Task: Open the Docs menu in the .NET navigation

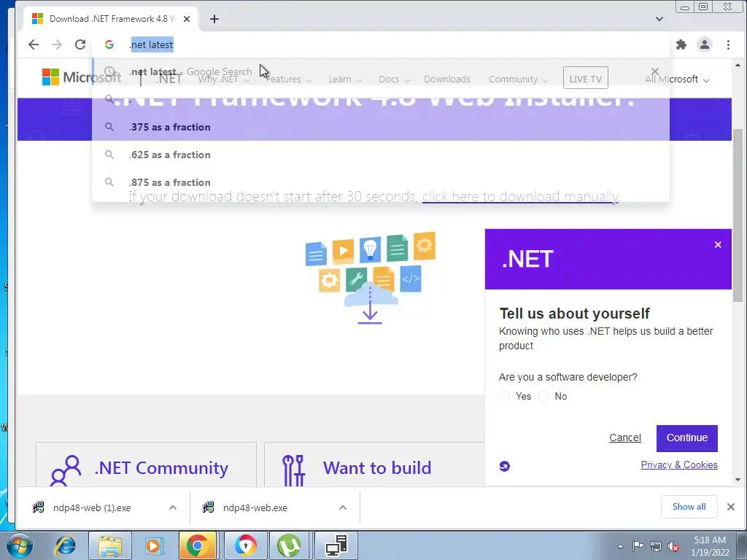Action: 394,79
